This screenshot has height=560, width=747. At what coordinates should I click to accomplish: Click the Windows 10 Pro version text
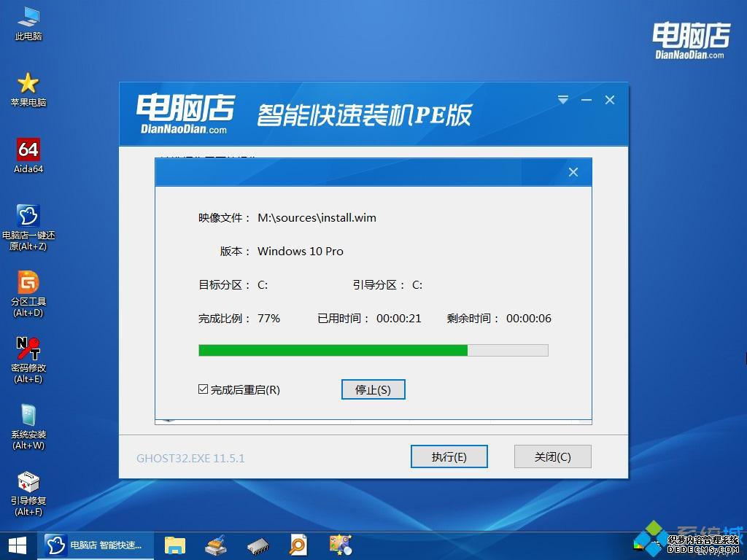[x=300, y=252]
